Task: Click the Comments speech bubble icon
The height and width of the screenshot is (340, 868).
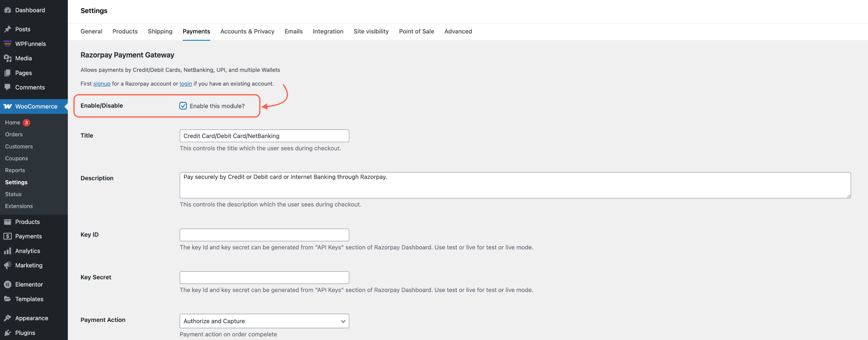Action: 8,87
